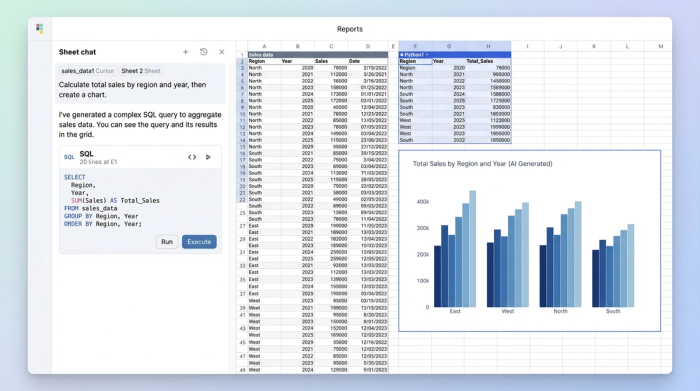Select the Sheet 2 Sheet context chip
The image size is (700, 391).
(141, 71)
